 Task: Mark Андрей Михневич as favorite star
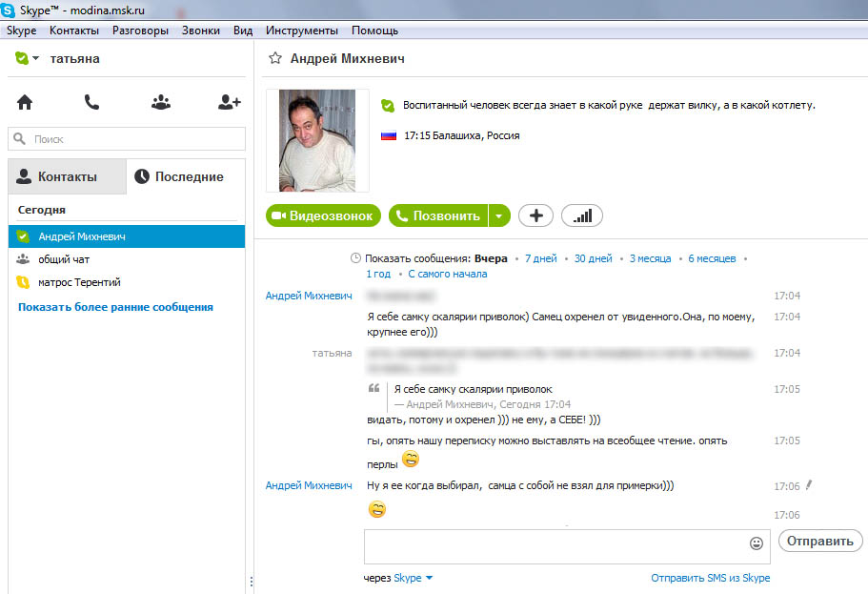pos(275,58)
